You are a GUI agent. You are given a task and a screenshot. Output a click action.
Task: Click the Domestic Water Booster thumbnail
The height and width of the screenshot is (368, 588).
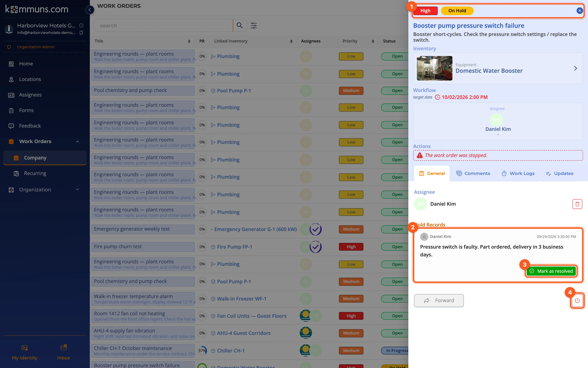pyautogui.click(x=434, y=68)
